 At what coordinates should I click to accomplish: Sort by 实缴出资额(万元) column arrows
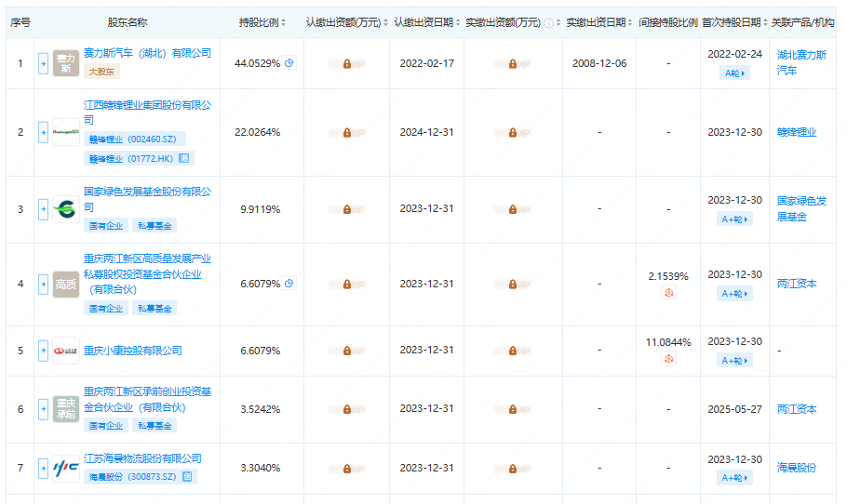[558, 22]
